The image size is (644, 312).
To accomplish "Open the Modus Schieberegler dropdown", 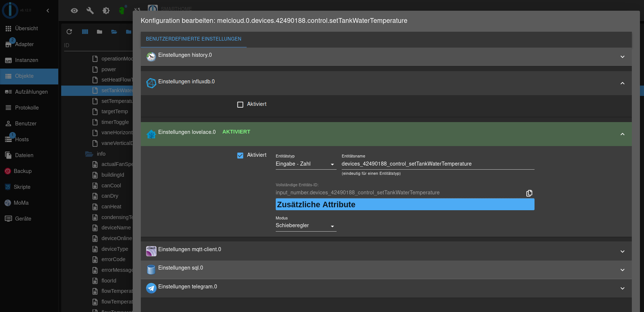I will point(305,226).
